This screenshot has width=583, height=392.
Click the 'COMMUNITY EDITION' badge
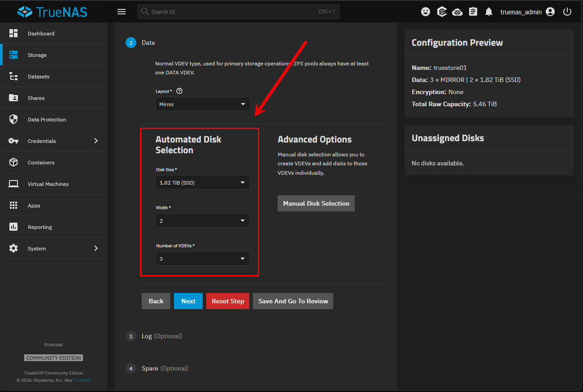click(54, 358)
